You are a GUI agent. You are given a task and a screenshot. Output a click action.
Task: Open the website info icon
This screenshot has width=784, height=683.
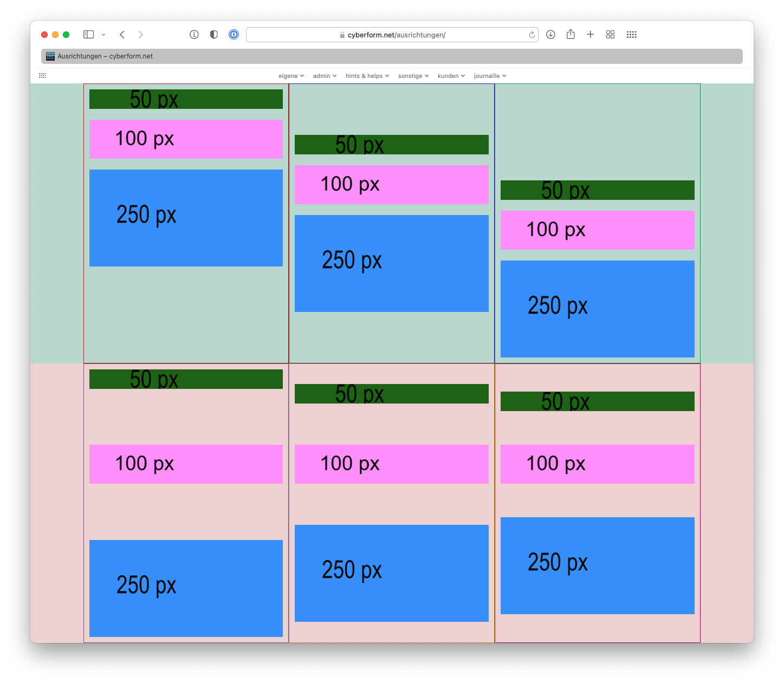194,35
